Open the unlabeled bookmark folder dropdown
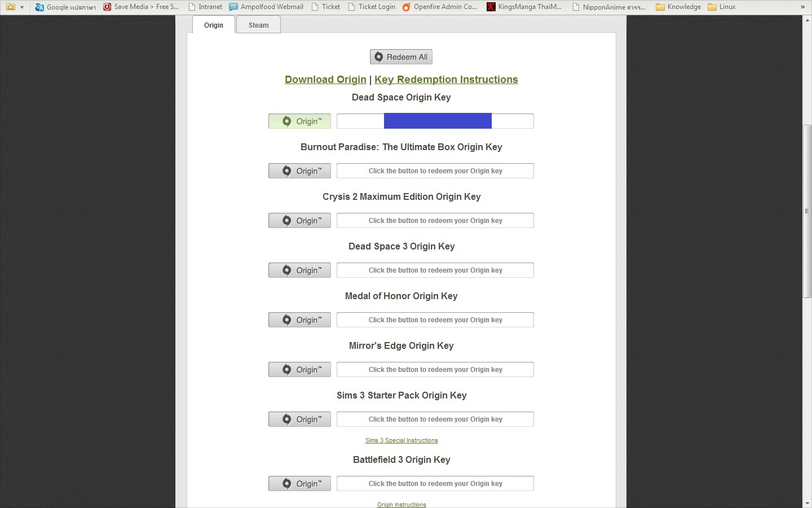The width and height of the screenshot is (812, 508). click(x=15, y=7)
